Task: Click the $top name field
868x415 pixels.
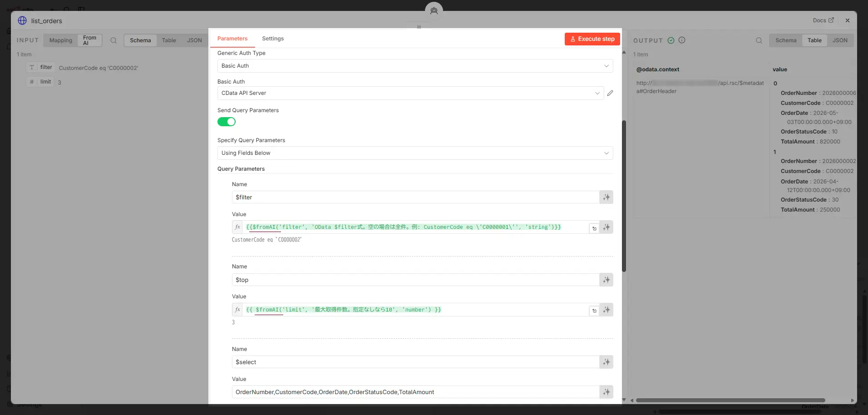Action: click(x=415, y=280)
